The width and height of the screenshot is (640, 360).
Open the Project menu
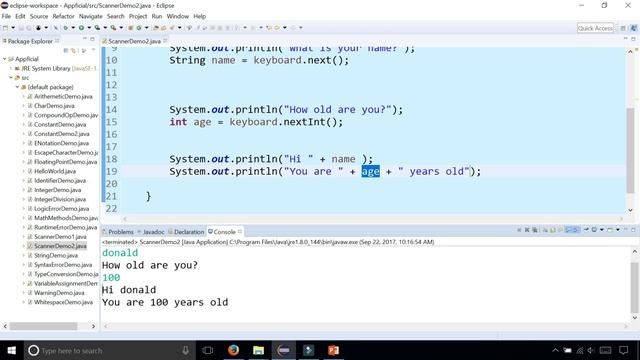(x=138, y=16)
